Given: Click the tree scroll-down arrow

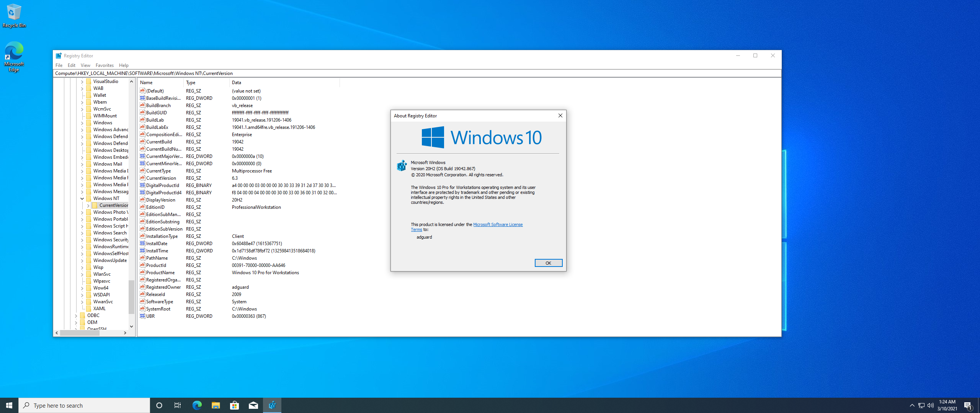Looking at the screenshot, I should (x=131, y=327).
